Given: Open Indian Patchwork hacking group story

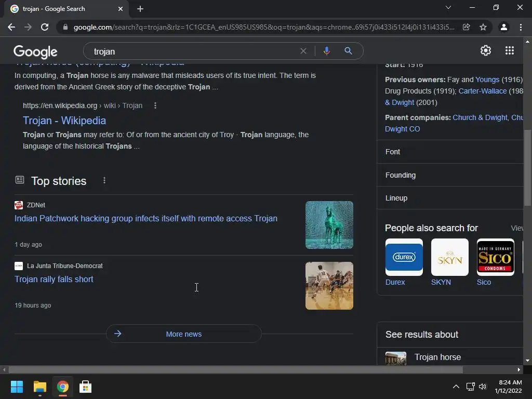Looking at the screenshot, I should click(x=146, y=218).
